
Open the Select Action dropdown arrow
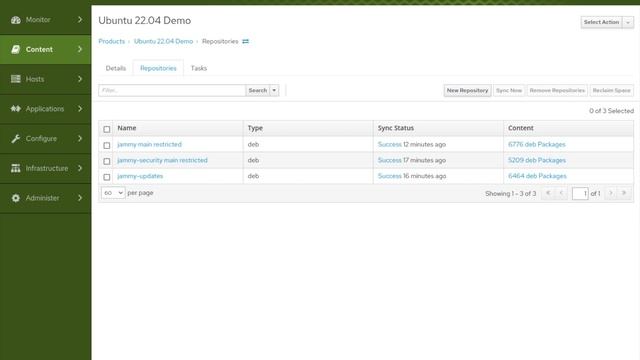tap(628, 22)
